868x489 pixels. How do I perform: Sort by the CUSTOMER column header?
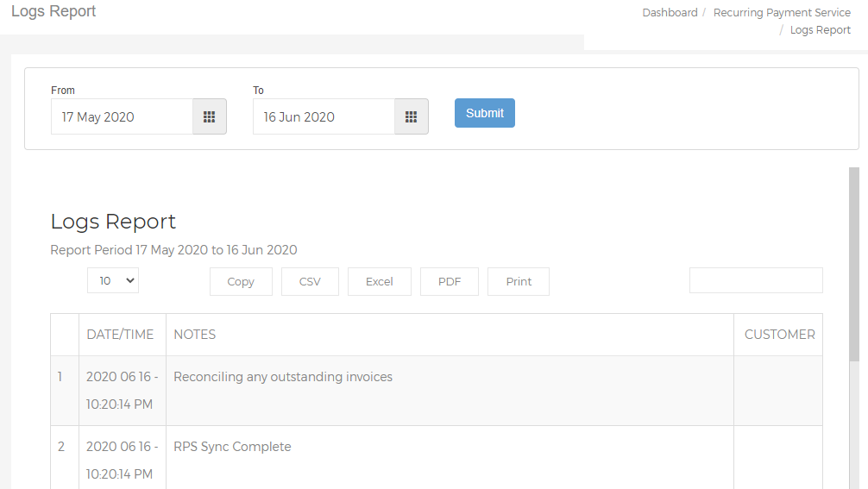coord(778,335)
